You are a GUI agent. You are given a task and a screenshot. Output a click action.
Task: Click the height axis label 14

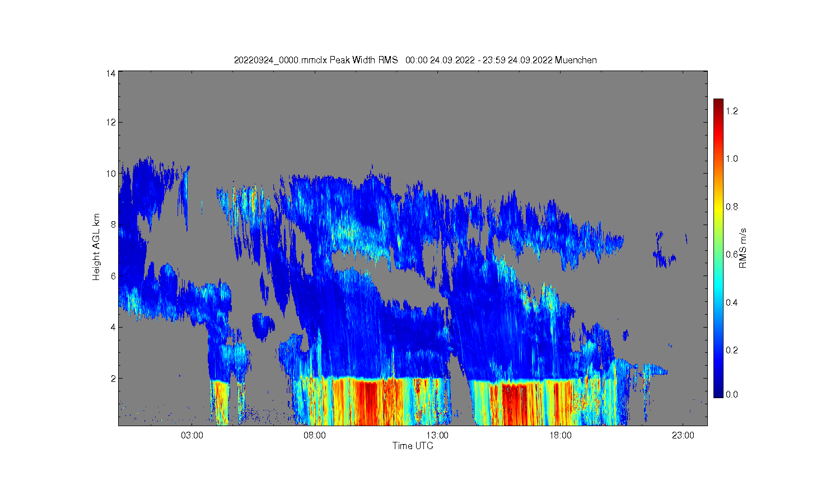111,73
